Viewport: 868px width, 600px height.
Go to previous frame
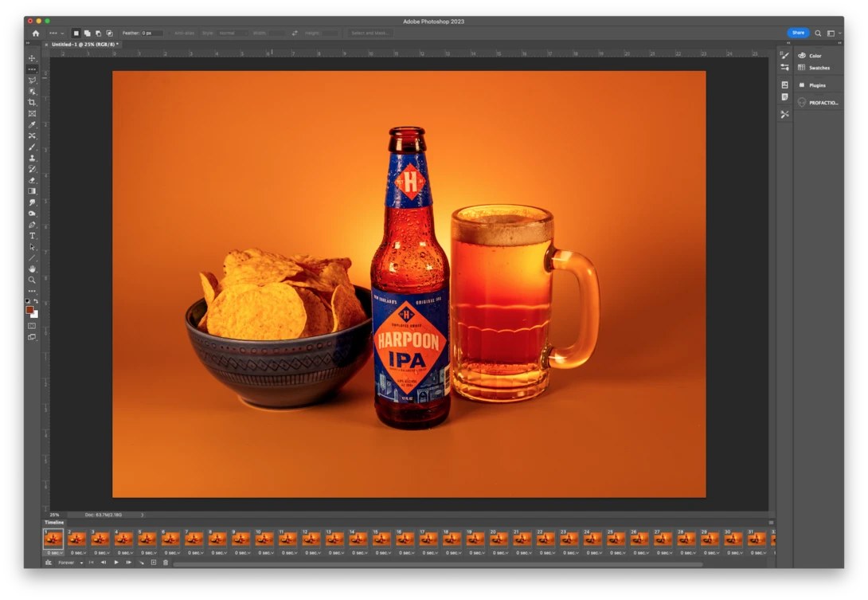(x=104, y=563)
